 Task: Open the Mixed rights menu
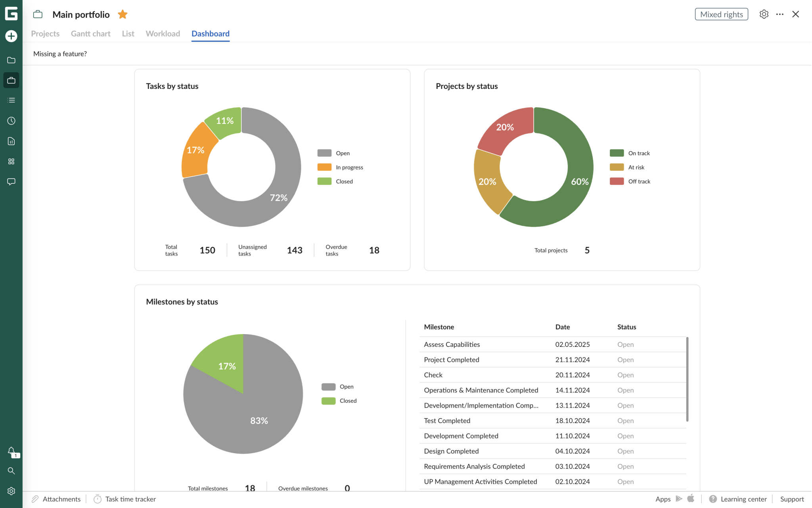721,14
